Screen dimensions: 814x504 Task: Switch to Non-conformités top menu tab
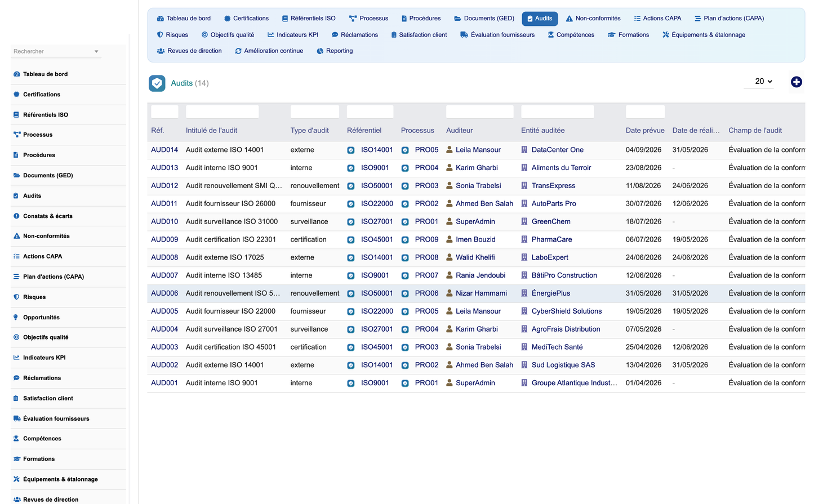[x=593, y=19]
